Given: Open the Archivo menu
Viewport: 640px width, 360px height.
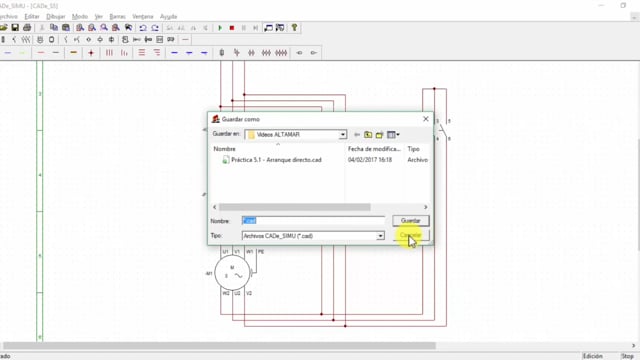Looking at the screenshot, I should pos(8,17).
